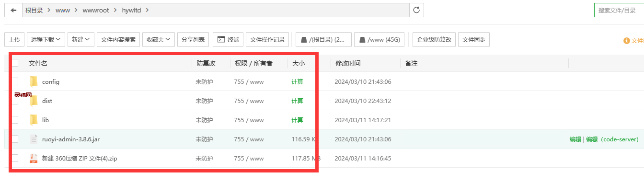Sort files by 修改时间 column header
The width and height of the screenshot is (644, 195).
(348, 63)
